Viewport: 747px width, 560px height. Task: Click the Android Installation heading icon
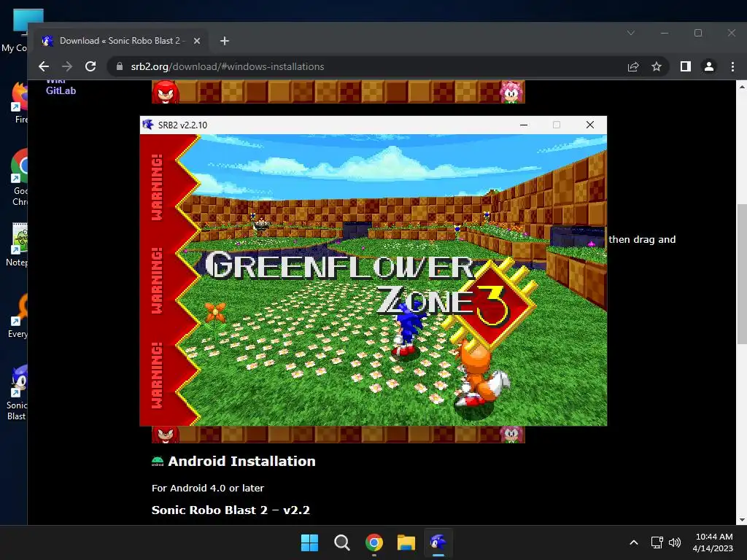[158, 461]
